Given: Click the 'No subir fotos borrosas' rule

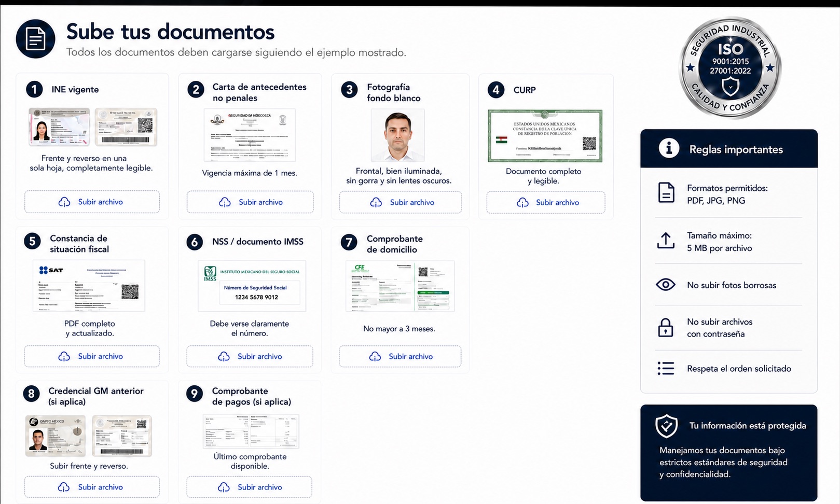Looking at the screenshot, I should point(732,285).
